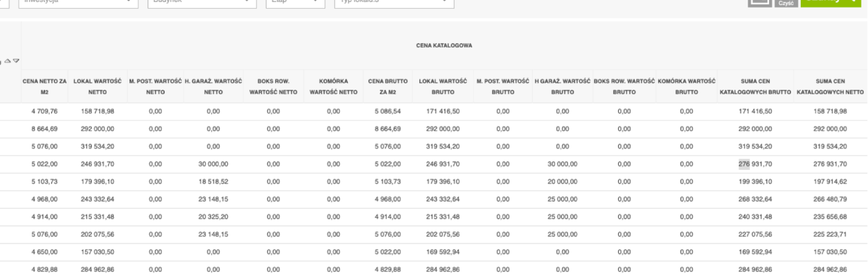This screenshot has height=276, width=868.
Task: Open the Budynek dropdown
Action: point(201,2)
